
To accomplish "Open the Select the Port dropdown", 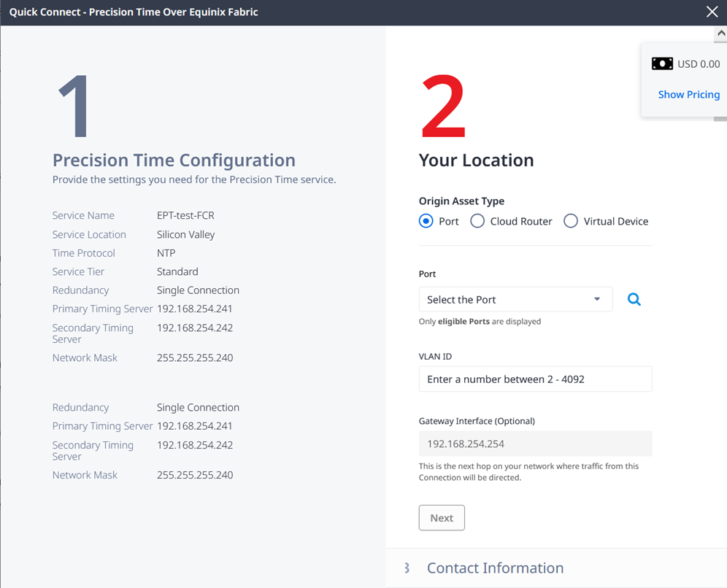I will (515, 299).
